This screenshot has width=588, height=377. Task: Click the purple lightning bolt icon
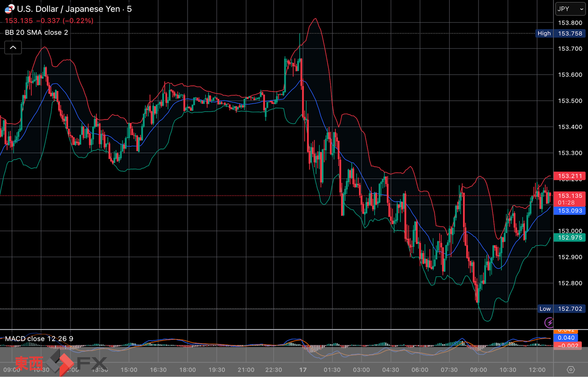[549, 322]
